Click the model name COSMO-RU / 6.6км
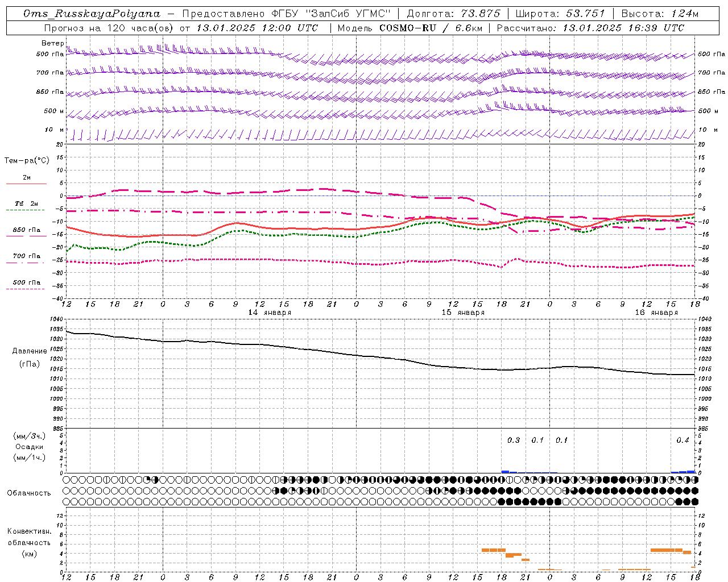This screenshot has width=728, height=582. pos(432,28)
